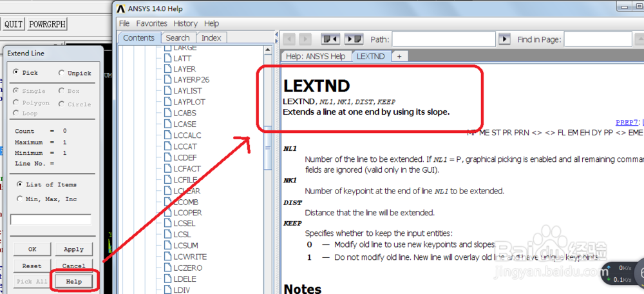Add a new page tab with plus
Screen dimensions: 644x294
pos(399,56)
